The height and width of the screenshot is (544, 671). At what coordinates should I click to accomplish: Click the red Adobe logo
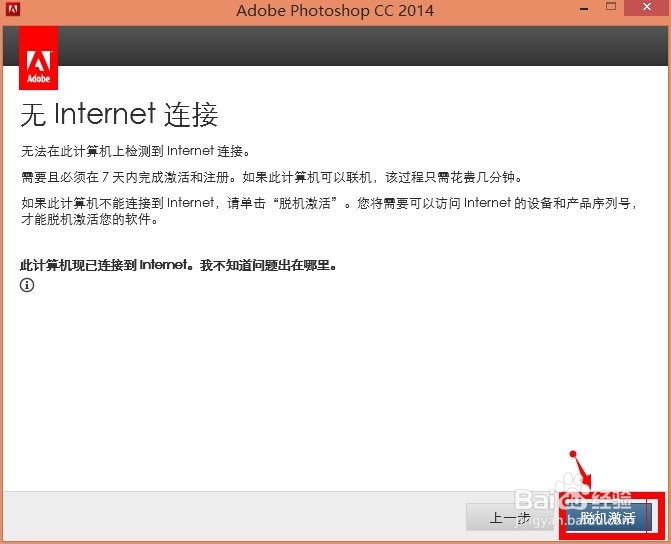point(39,59)
